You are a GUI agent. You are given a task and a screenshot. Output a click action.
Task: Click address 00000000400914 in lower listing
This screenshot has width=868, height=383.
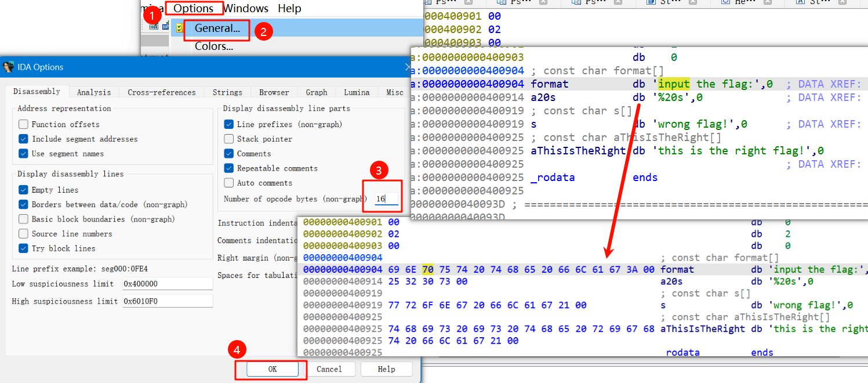tap(343, 281)
